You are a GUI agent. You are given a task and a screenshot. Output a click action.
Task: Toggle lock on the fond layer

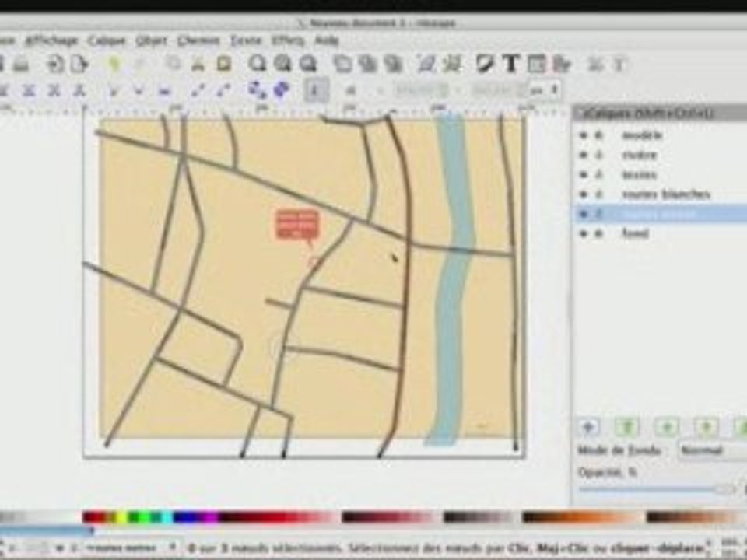[599, 233]
